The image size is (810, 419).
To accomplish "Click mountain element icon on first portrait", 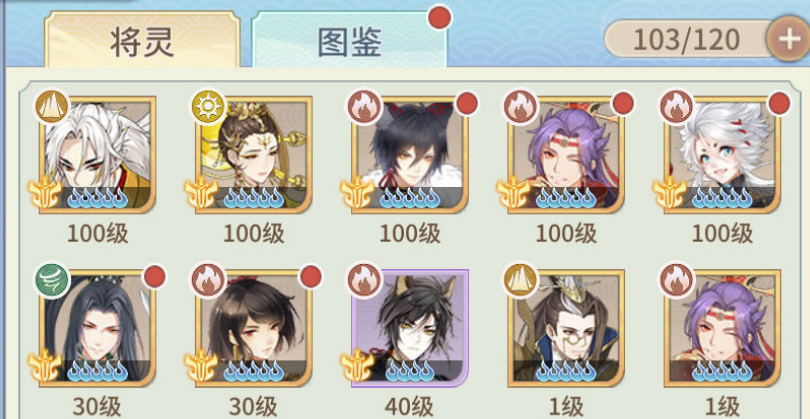I will pos(52,106).
